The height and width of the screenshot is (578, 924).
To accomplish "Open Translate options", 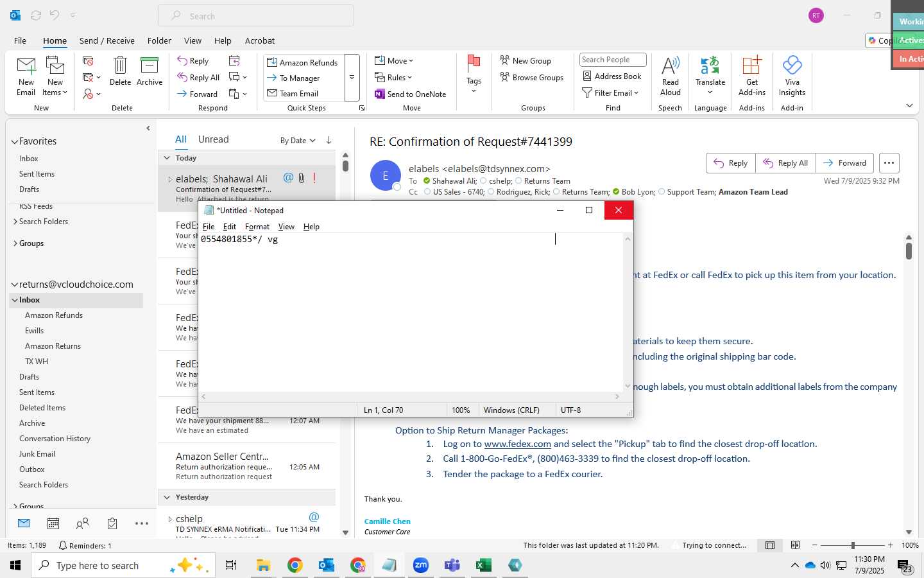I will [710, 76].
